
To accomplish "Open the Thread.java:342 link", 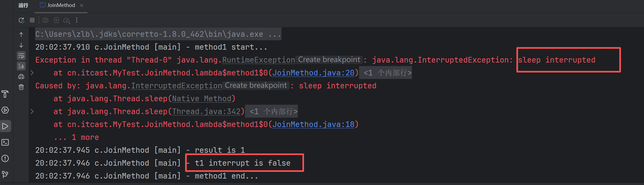I will [206, 111].
